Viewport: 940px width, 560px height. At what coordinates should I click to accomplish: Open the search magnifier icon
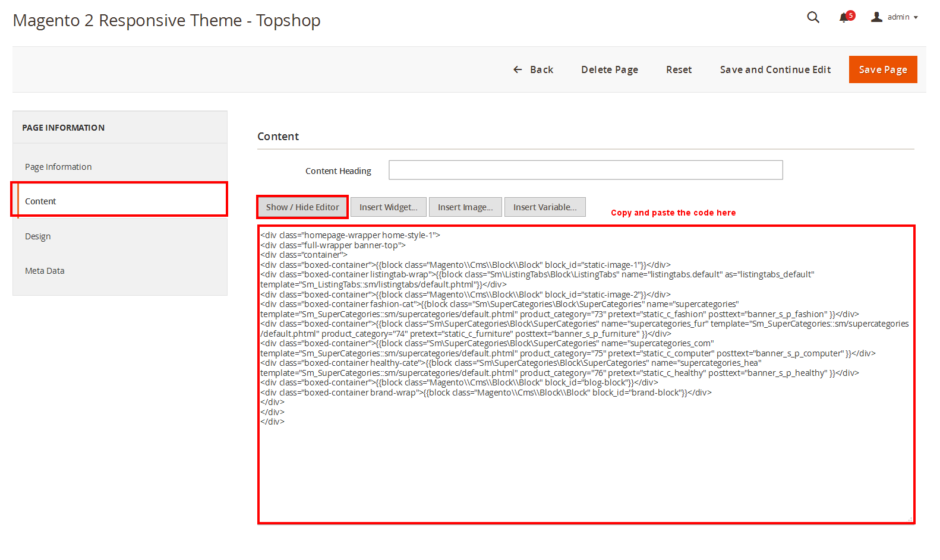(x=813, y=17)
